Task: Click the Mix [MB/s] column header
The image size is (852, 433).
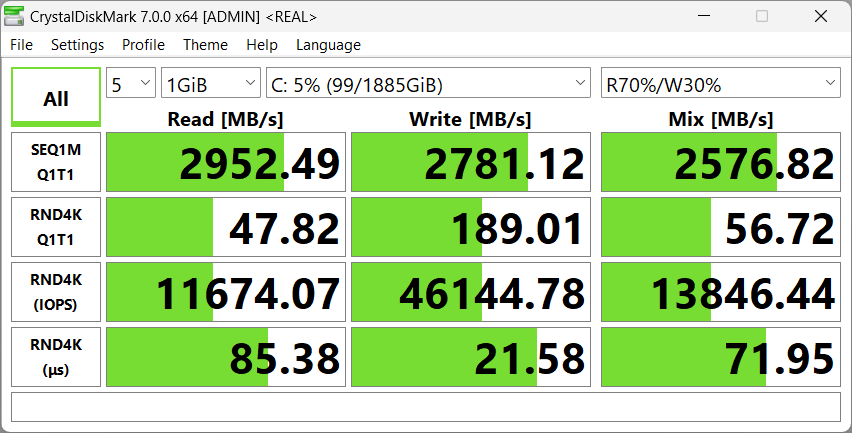Action: click(721, 119)
